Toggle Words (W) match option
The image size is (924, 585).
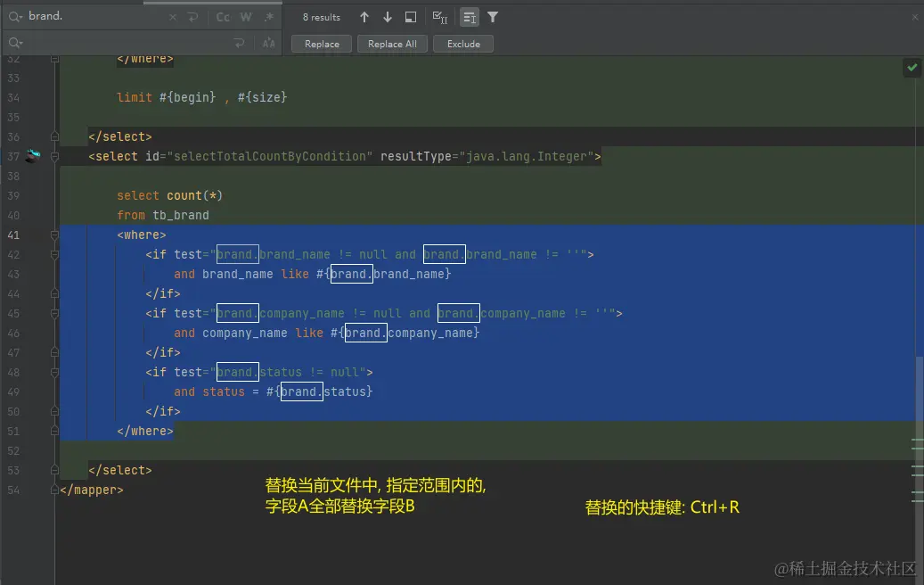click(246, 17)
